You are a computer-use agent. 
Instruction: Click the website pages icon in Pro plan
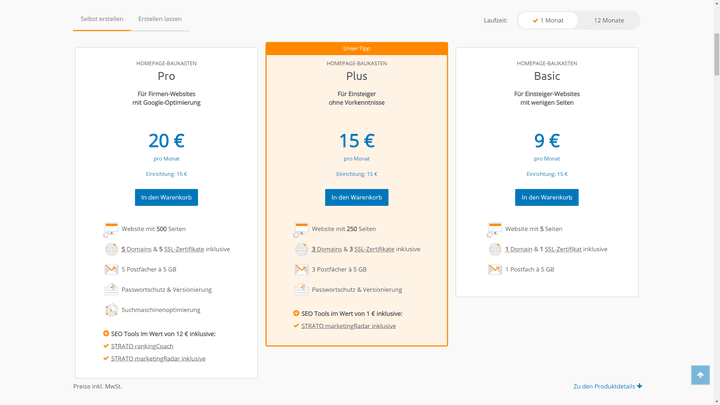(x=111, y=229)
